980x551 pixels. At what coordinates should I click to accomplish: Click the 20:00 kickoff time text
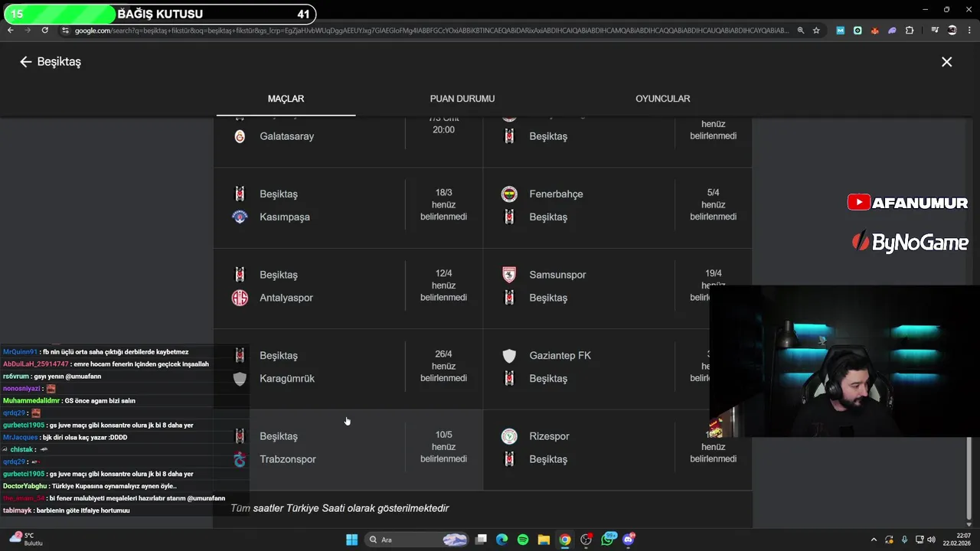point(443,130)
